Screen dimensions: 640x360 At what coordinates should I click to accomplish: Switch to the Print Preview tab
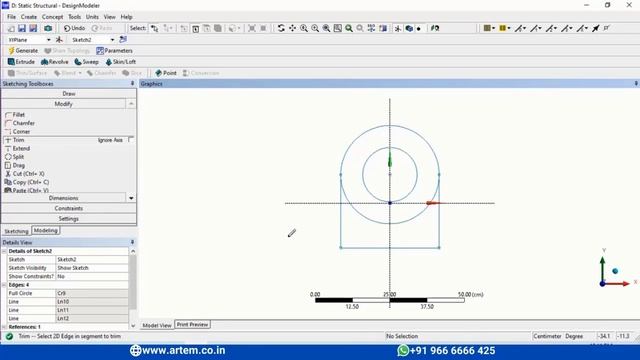point(193,324)
